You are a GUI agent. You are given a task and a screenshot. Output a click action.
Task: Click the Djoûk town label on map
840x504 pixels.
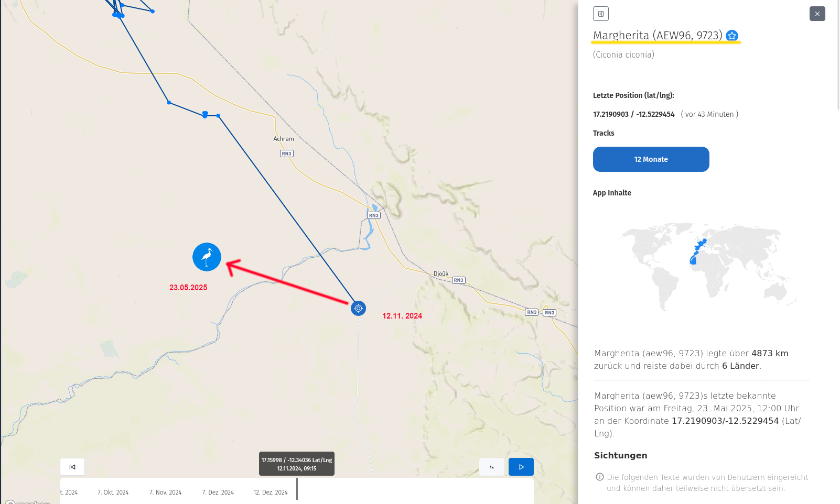pos(441,273)
